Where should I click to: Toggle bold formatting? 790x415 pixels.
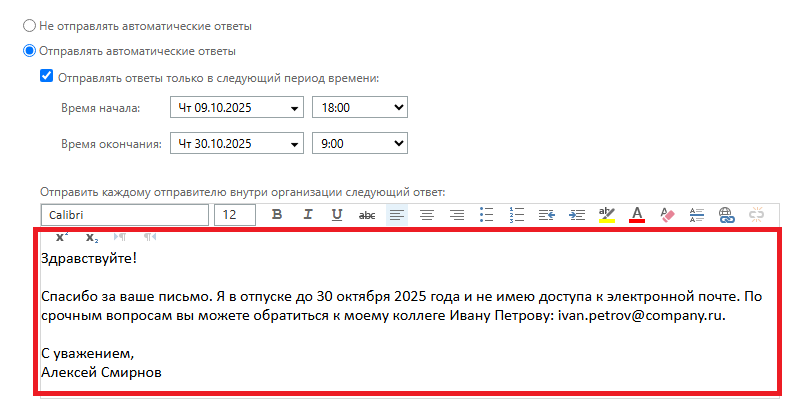pyautogui.click(x=277, y=215)
